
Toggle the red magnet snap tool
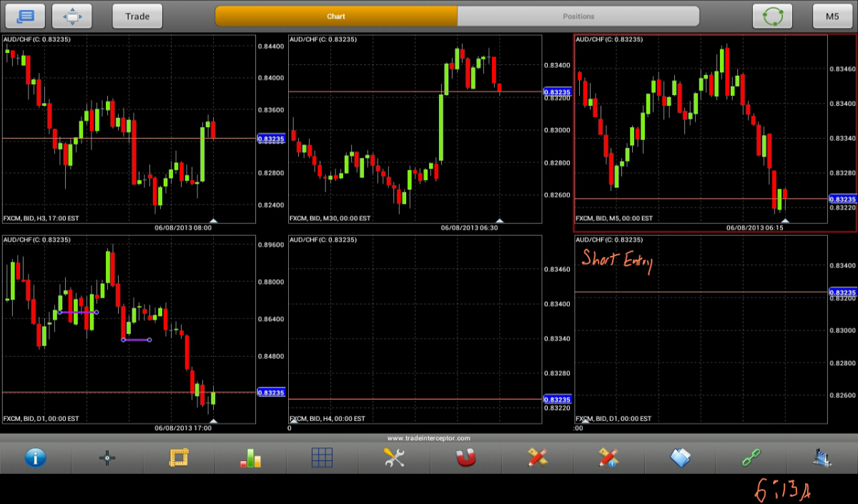[465, 458]
